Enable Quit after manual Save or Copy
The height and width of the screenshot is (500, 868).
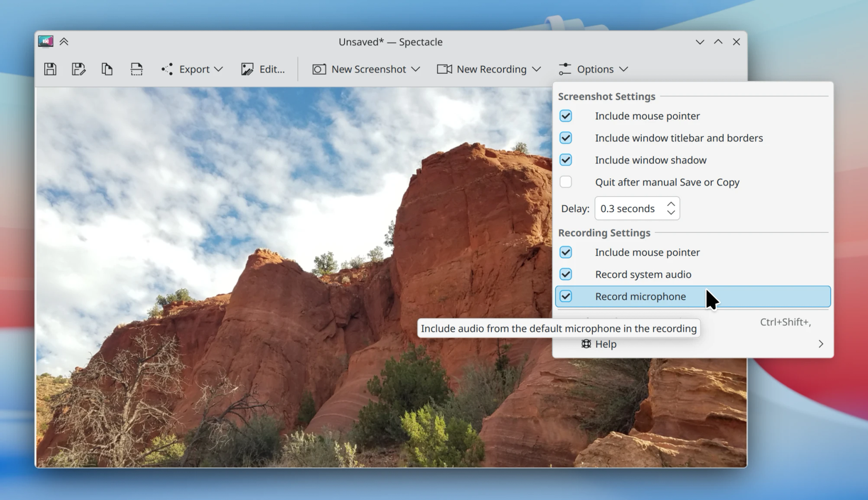[566, 182]
